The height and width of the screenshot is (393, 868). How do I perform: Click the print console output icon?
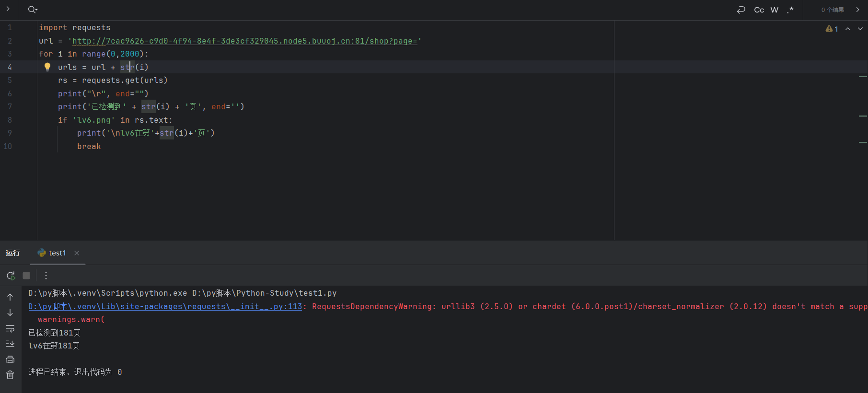tap(10, 359)
